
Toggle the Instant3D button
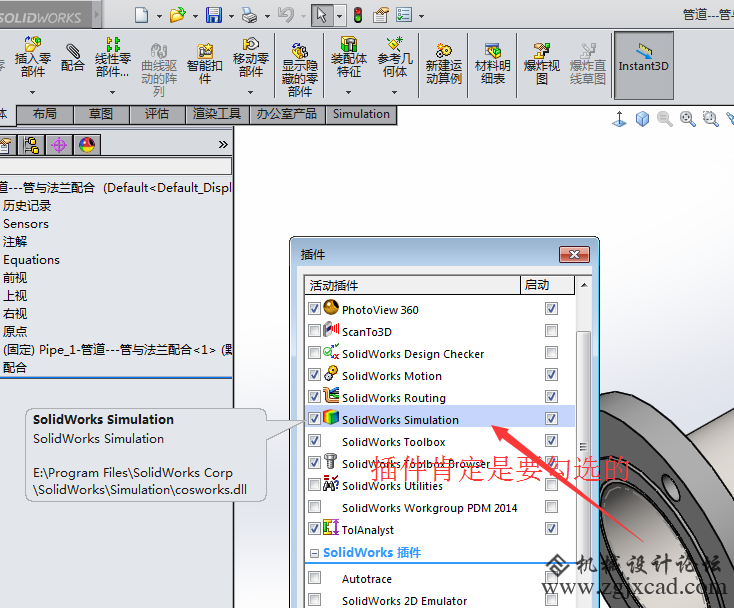[x=644, y=65]
